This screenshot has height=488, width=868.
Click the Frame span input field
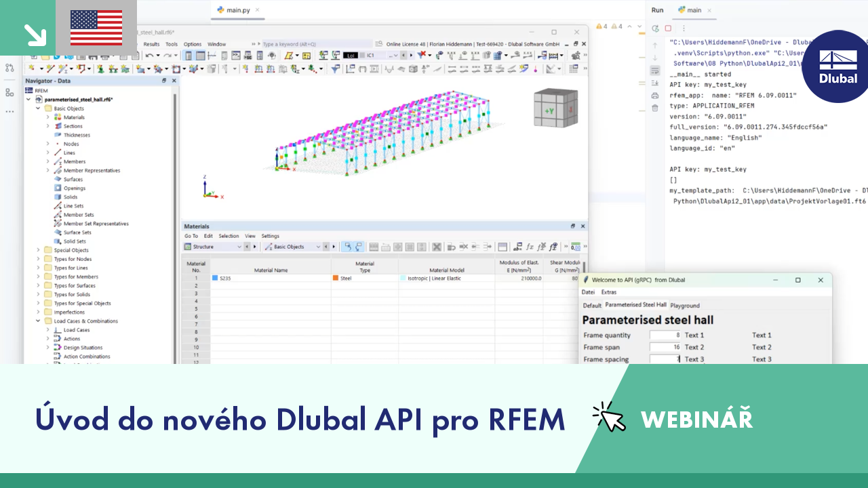(665, 347)
